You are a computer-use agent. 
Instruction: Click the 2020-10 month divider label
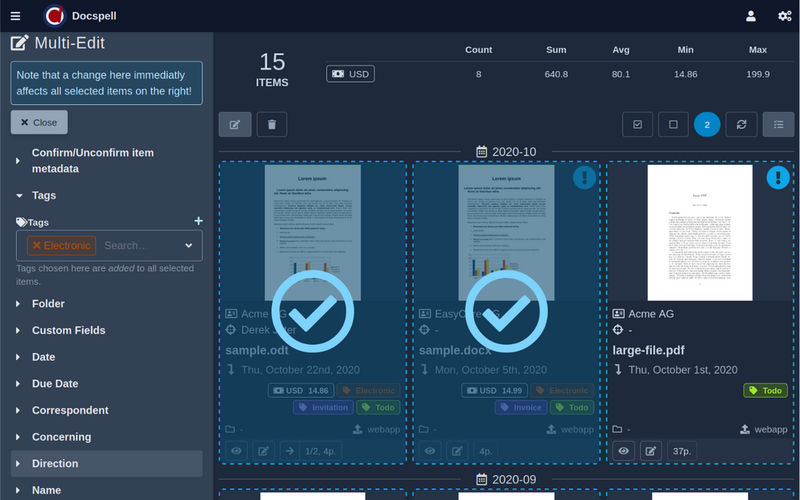pos(506,152)
